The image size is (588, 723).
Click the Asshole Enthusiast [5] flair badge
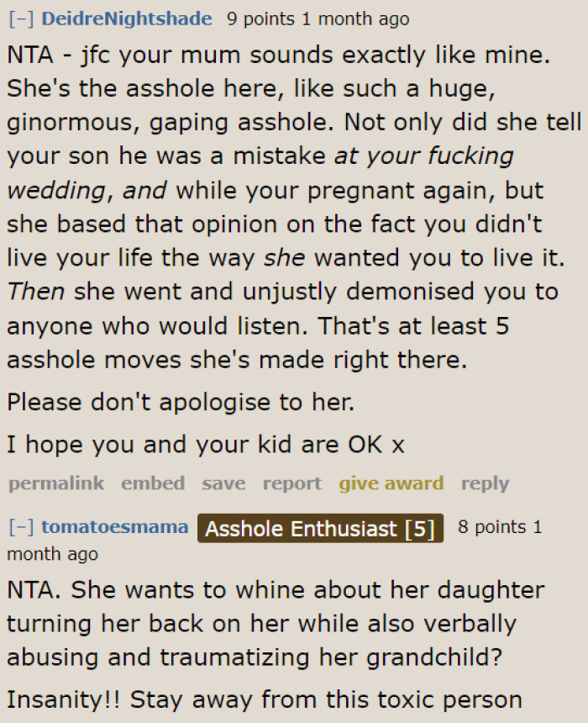(x=320, y=528)
